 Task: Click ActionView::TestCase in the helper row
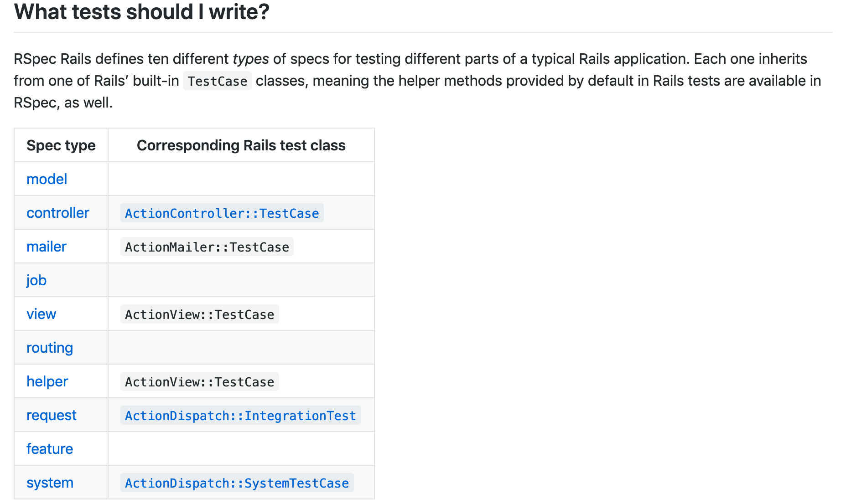point(199,382)
